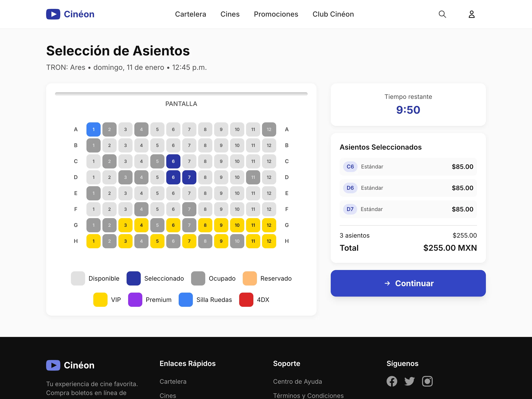This screenshot has height=399, width=532.
Task: Open the Instagram icon in footer
Action: tap(428, 381)
